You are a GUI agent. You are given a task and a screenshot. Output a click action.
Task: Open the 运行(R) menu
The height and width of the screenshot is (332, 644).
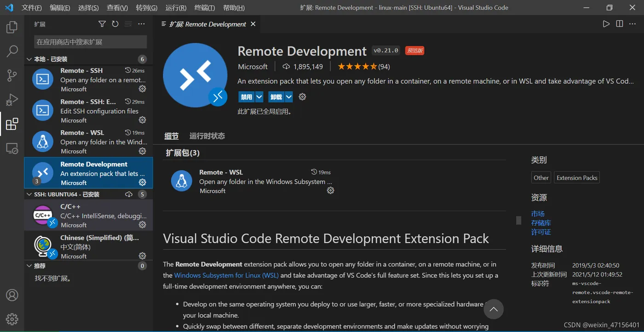click(176, 8)
